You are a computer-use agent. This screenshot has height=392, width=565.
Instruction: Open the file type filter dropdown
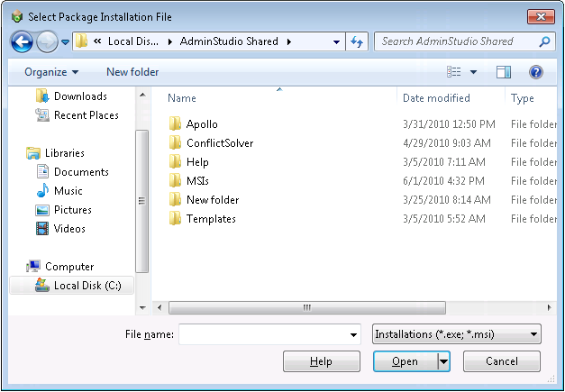click(x=456, y=335)
